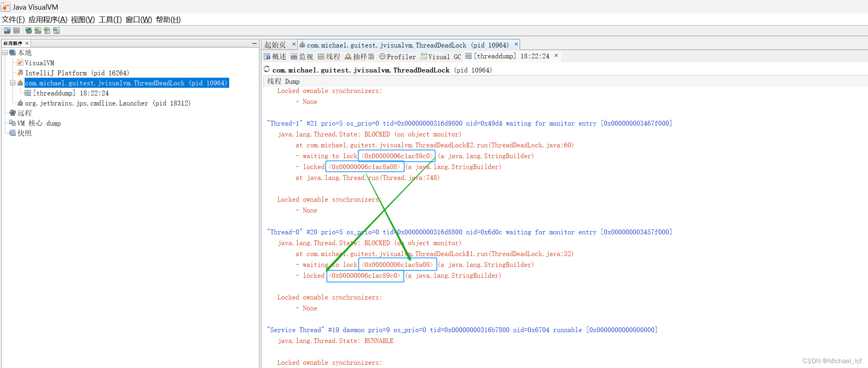Screen dimensions: 868x368
Task: Click the Add Remote Host toolbar icon
Action: pos(28,31)
